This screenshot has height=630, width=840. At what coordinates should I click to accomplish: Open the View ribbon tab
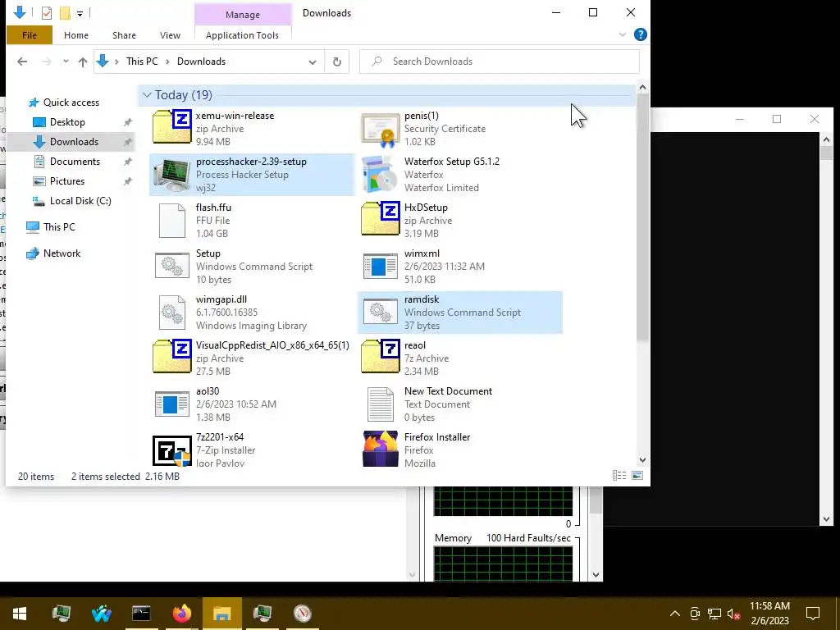(170, 35)
